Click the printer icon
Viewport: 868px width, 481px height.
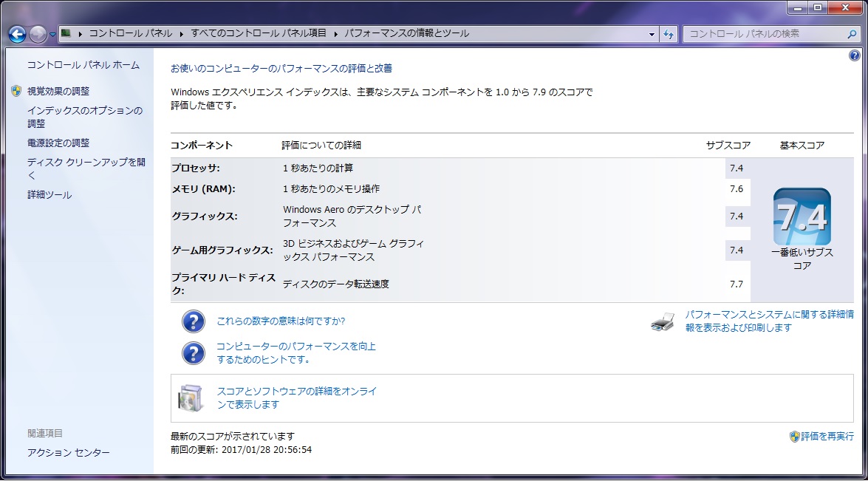coord(663,321)
